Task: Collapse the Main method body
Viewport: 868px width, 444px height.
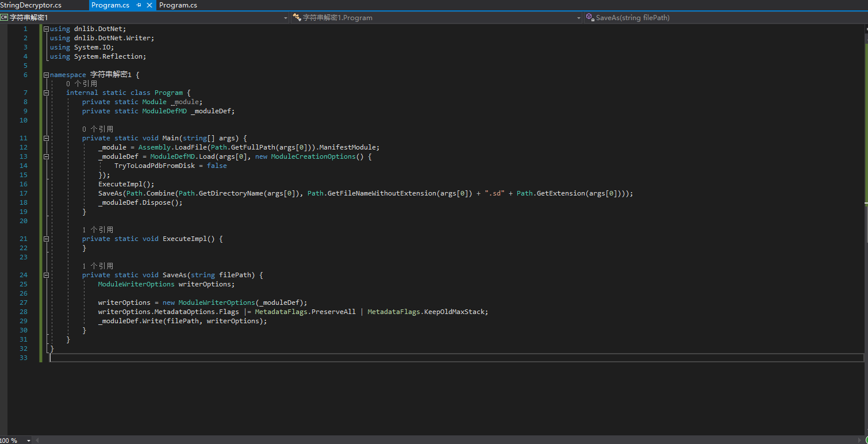Action: click(x=46, y=138)
